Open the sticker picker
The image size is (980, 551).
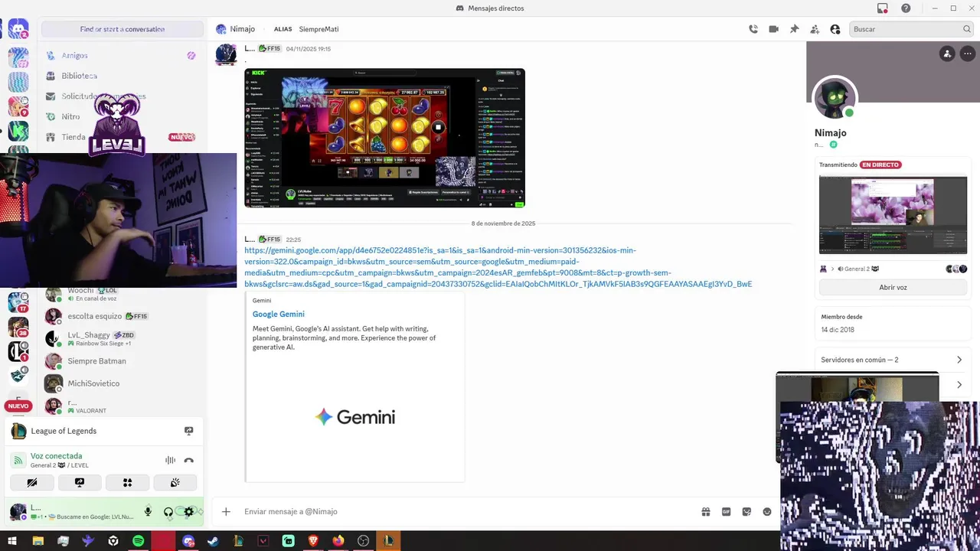[x=746, y=512]
